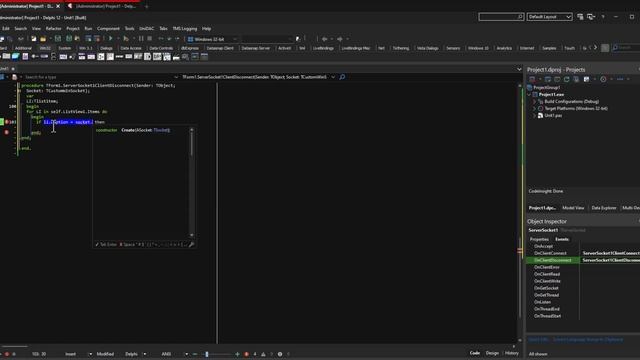Select the OnClientRead event row
640x360 pixels.
click(x=583, y=274)
